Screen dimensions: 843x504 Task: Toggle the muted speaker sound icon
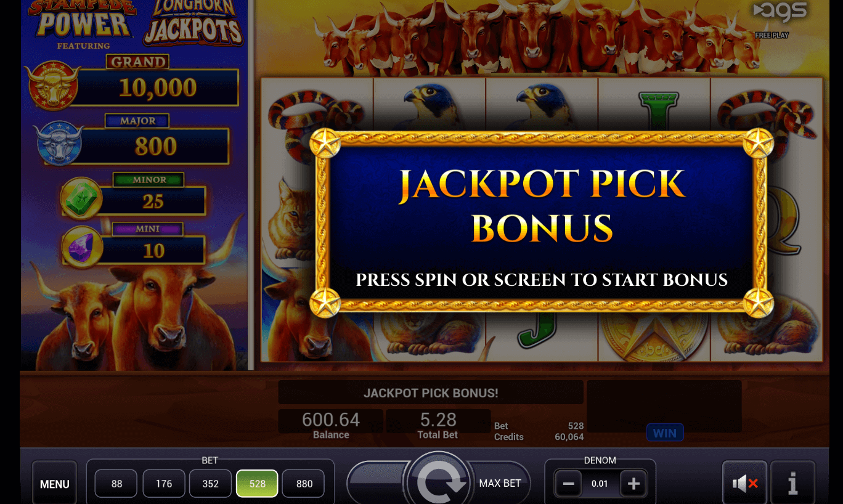tap(744, 483)
